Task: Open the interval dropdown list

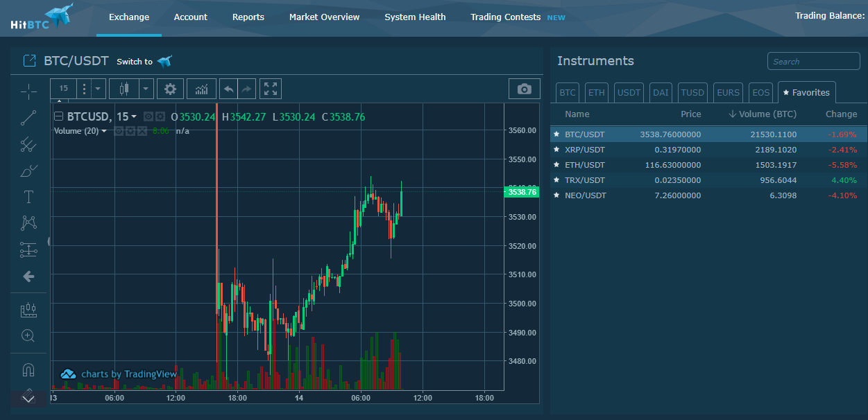Action: (x=98, y=89)
